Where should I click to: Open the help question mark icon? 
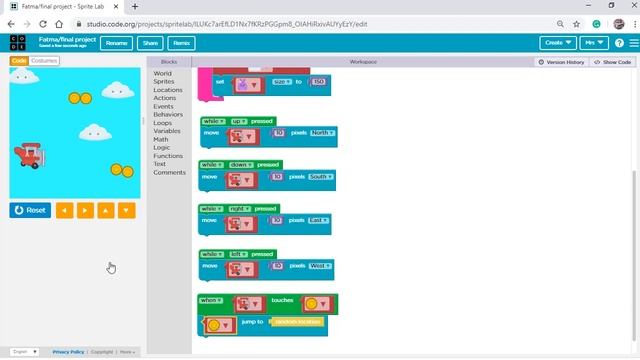click(x=619, y=43)
